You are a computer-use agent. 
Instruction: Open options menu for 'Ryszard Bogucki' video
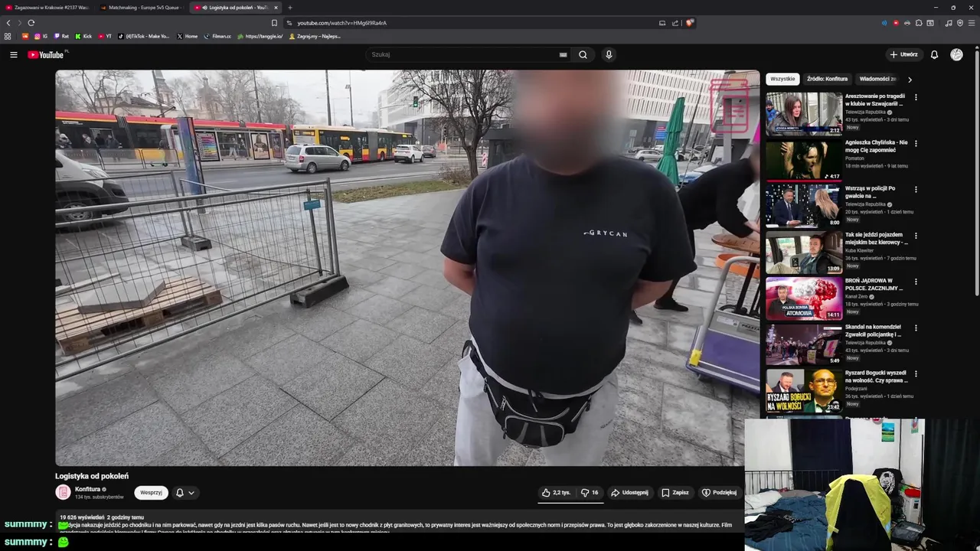coord(916,373)
